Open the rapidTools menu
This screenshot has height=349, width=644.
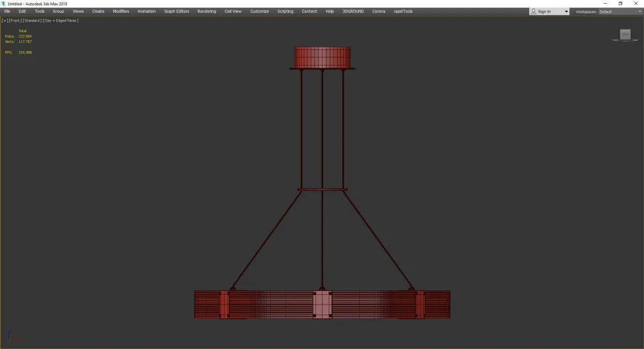(x=402, y=11)
